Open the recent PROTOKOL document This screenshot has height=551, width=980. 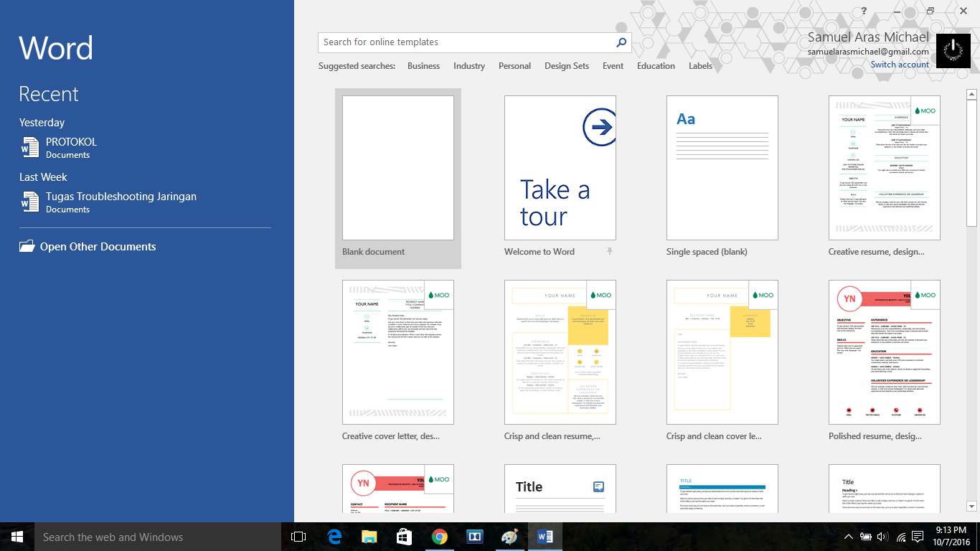[x=146, y=148]
